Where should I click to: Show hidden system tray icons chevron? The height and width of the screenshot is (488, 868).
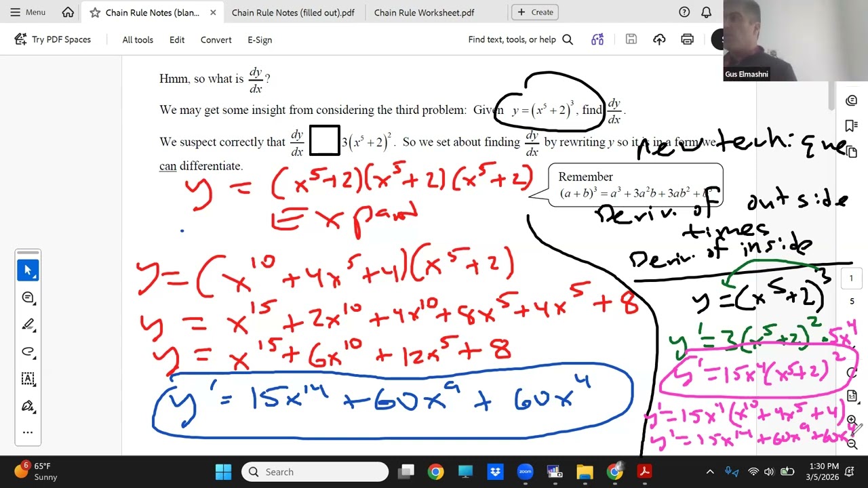[x=710, y=472]
